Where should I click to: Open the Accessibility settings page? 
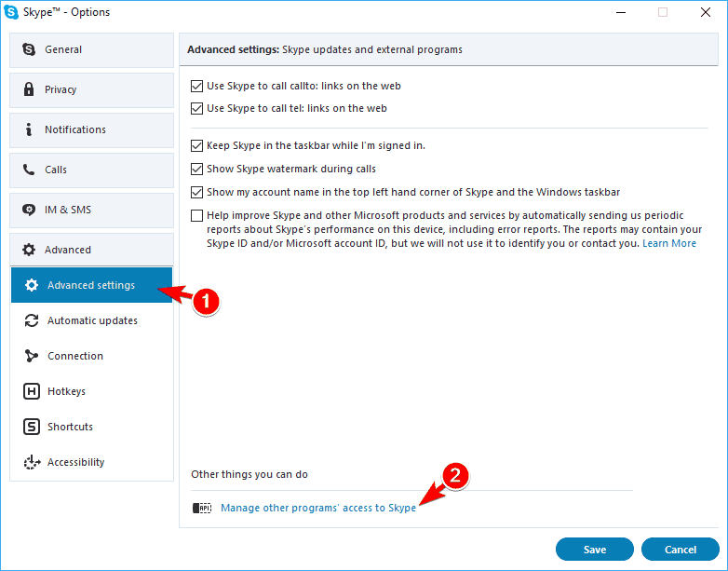(x=91, y=462)
